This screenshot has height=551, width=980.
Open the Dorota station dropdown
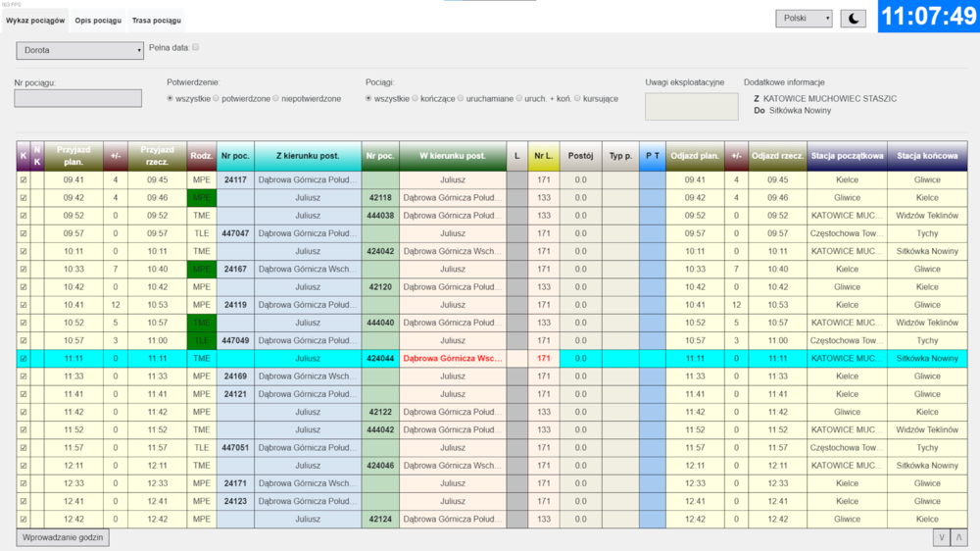79,50
